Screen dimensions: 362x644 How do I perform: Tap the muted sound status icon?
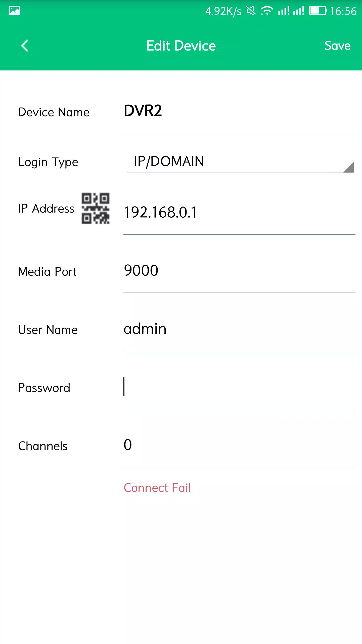251,11
